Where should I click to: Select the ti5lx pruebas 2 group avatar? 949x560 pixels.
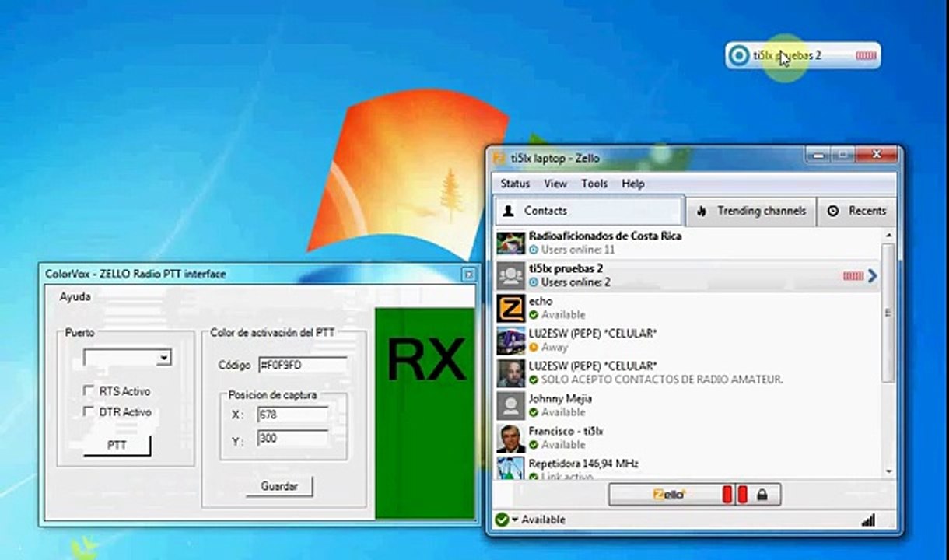coord(511,275)
